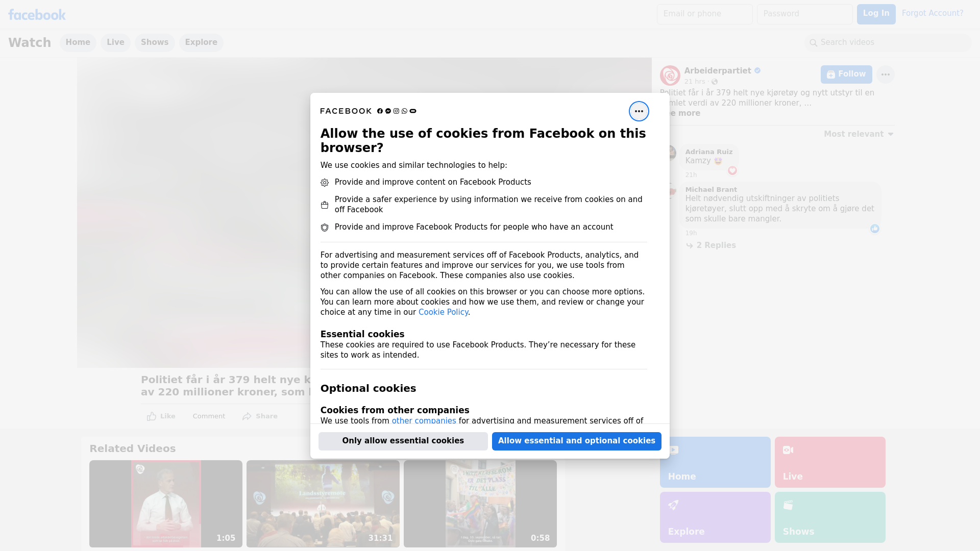Select the Watch Home tab

[78, 43]
